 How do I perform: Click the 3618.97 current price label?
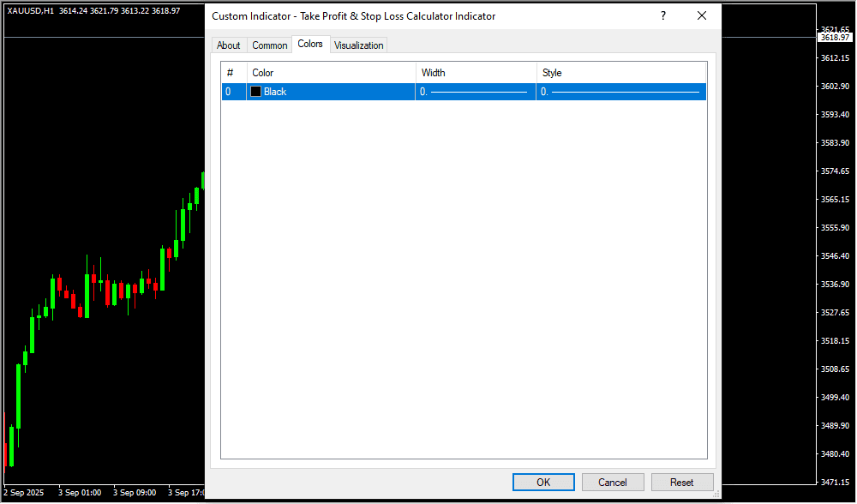[x=834, y=38]
